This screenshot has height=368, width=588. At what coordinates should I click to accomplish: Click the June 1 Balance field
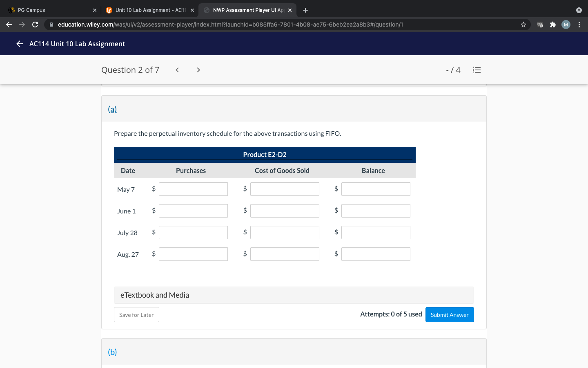tap(376, 211)
